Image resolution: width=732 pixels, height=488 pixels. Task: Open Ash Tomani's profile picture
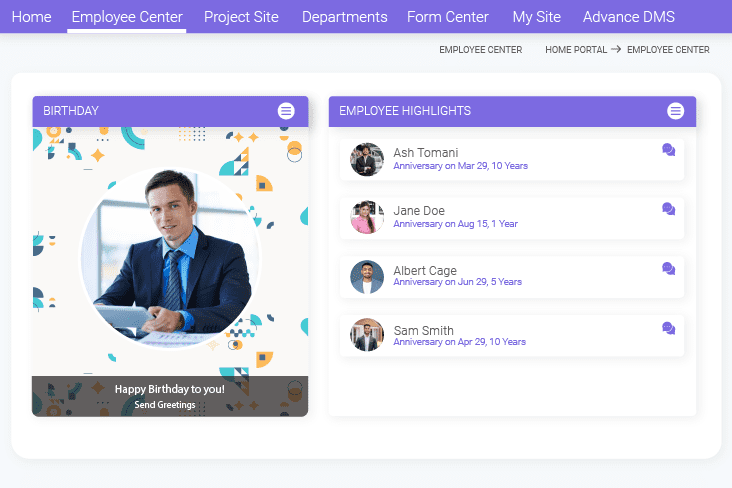pyautogui.click(x=367, y=159)
